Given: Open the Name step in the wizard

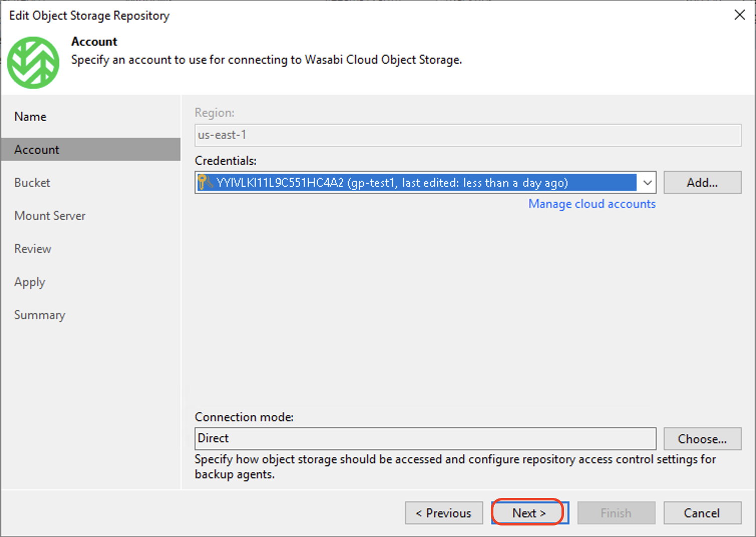Looking at the screenshot, I should click(x=31, y=117).
